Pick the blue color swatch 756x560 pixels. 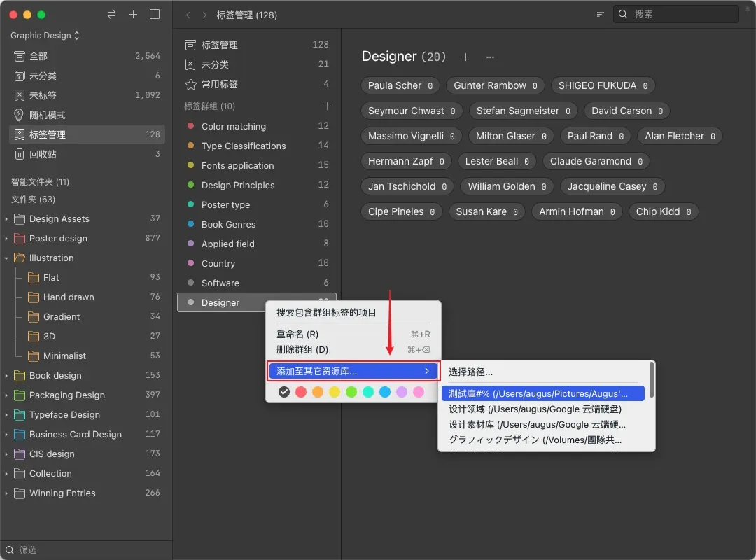(385, 392)
